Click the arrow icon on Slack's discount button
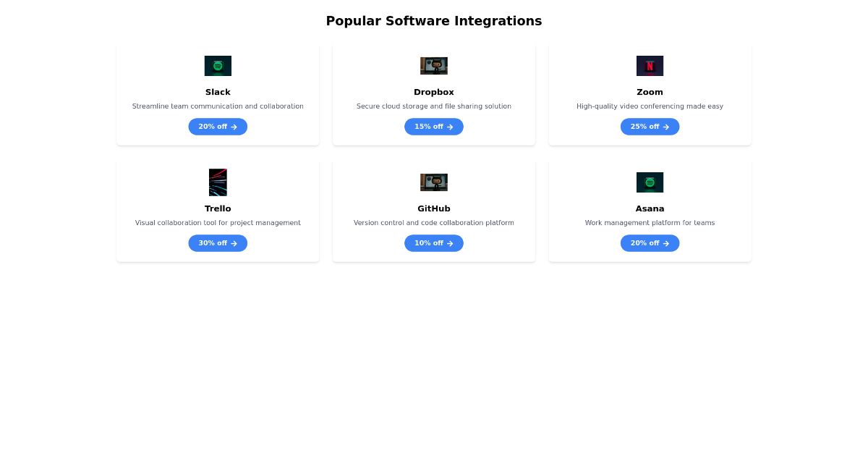Image resolution: width=868 pixels, height=456 pixels. click(234, 127)
